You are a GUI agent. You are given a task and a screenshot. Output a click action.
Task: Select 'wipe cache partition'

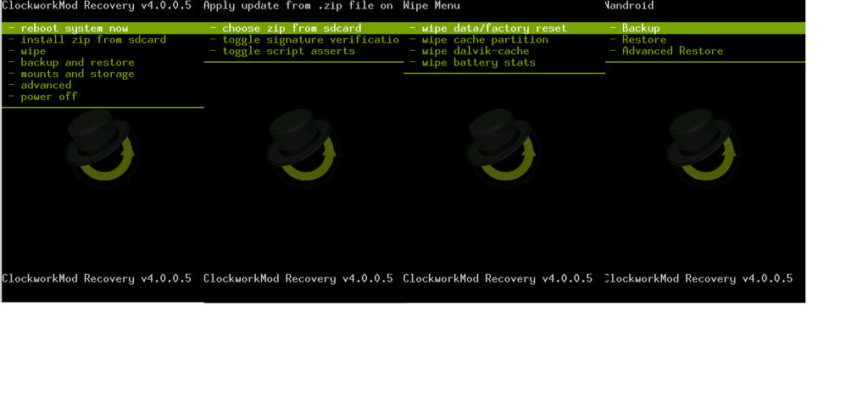click(x=485, y=40)
